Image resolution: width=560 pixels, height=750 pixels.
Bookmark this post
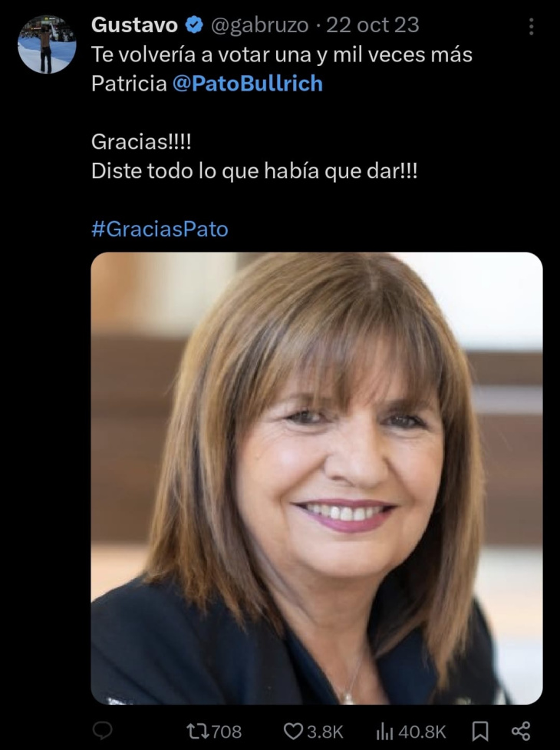[479, 731]
